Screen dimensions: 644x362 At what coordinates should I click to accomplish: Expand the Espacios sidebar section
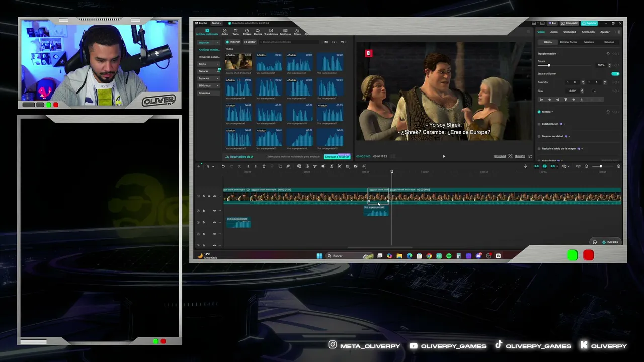208,78
